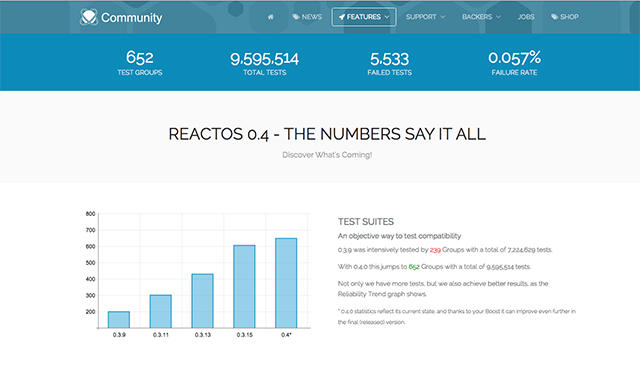Select the 0.057% Failure Rate statistic
The image size is (640, 375).
tap(514, 62)
